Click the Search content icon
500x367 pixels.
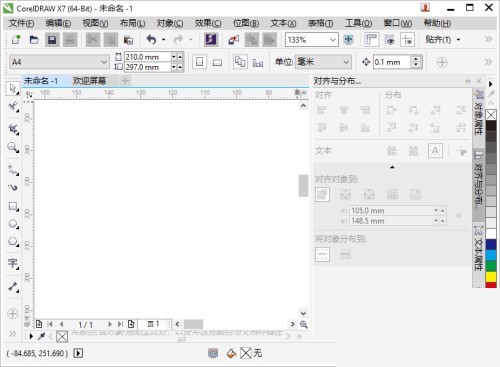tap(211, 40)
